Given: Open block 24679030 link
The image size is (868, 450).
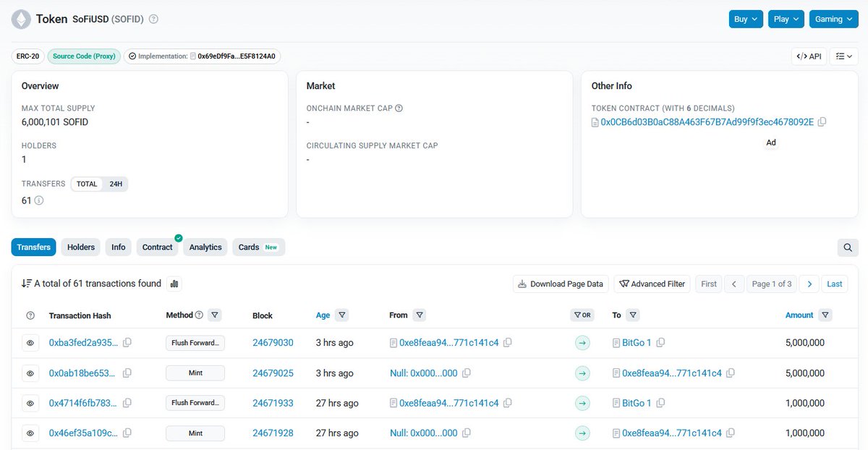Looking at the screenshot, I should pyautogui.click(x=273, y=343).
